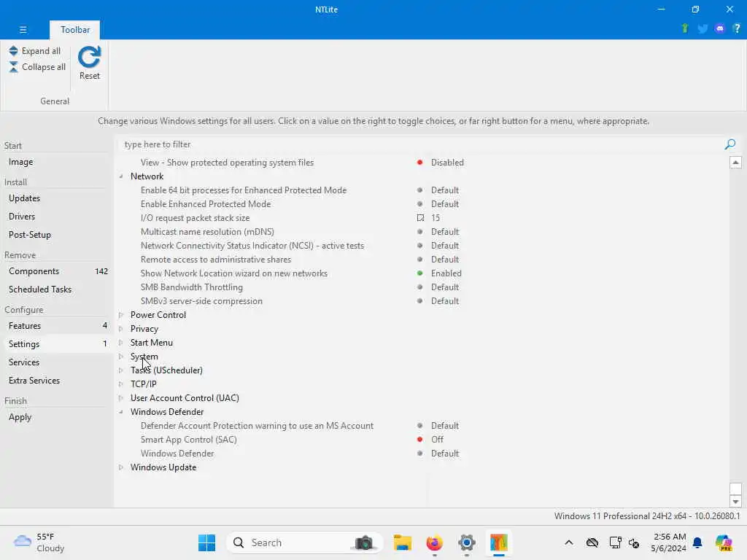
Task: Launch Firefox from the taskbar
Action: 435,542
